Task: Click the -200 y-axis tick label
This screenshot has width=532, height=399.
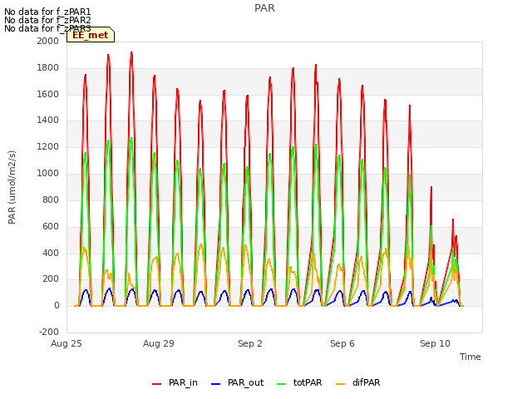Action: coord(49,332)
